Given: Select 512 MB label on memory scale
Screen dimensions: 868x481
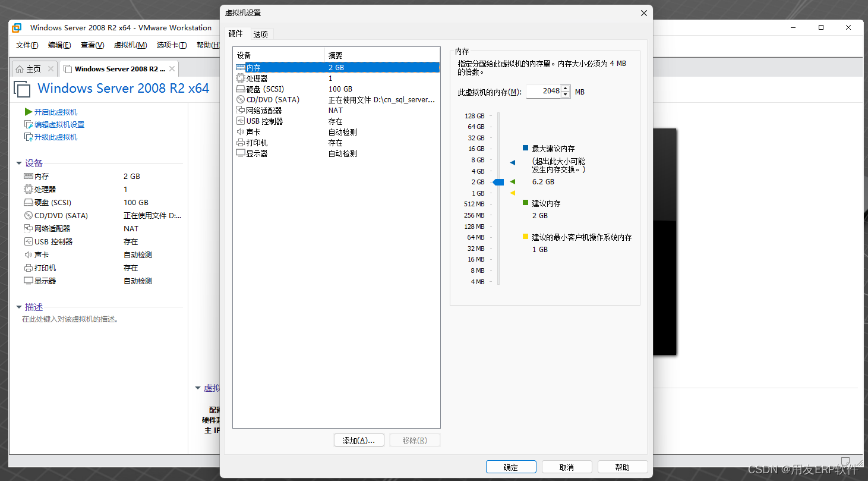Looking at the screenshot, I should (x=475, y=204).
